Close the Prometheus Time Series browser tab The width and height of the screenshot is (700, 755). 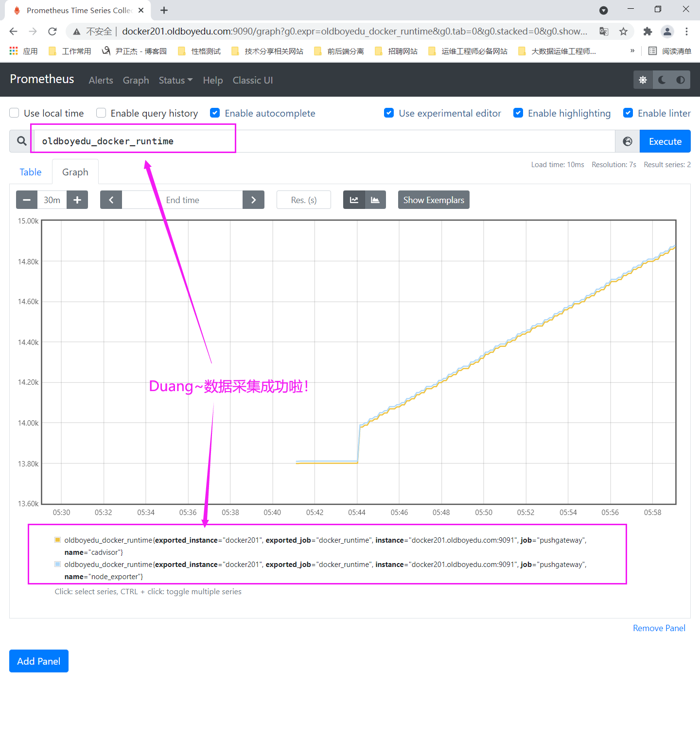coord(141,10)
